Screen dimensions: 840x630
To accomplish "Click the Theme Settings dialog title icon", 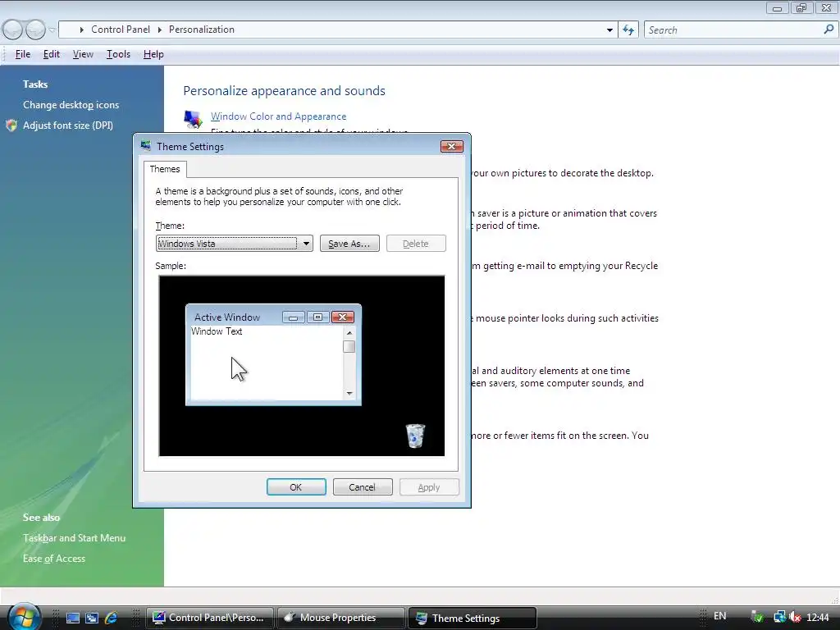I will 146,146.
